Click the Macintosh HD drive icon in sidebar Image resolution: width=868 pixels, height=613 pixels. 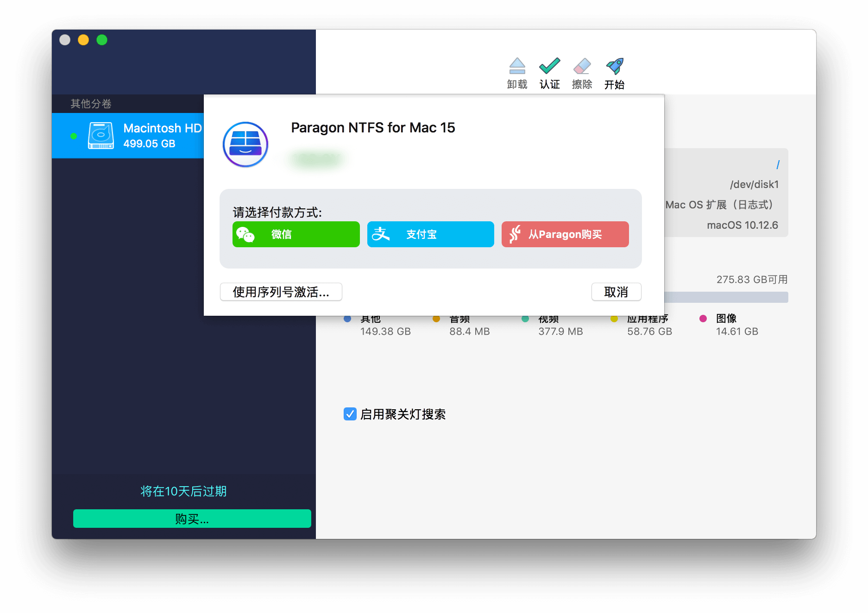pos(101,135)
